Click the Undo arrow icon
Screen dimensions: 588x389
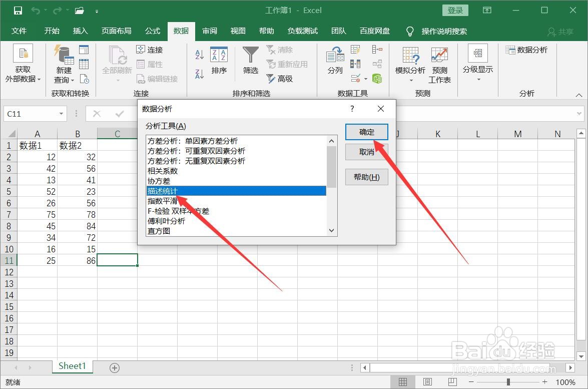pyautogui.click(x=36, y=11)
